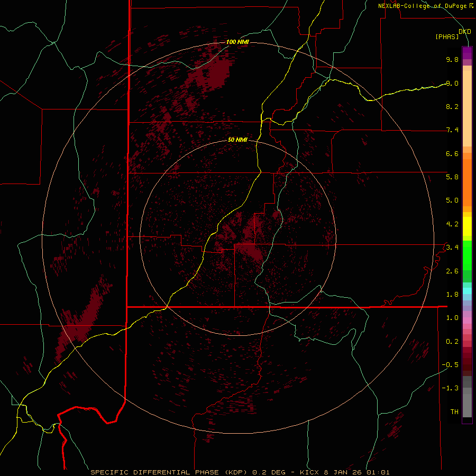Pick the gray color bar segment near TH
The width and height of the screenshot is (476, 476).
[467, 405]
